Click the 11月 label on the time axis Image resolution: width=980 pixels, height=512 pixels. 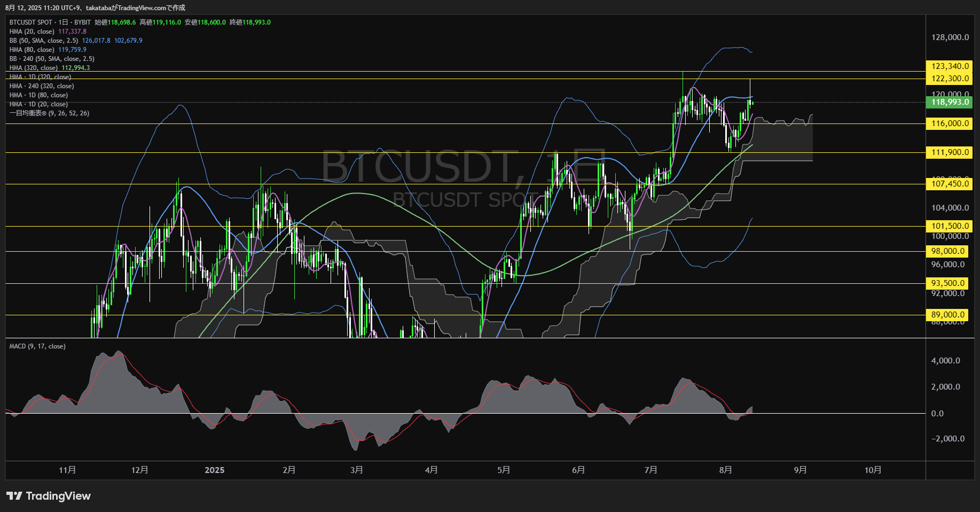click(x=67, y=470)
